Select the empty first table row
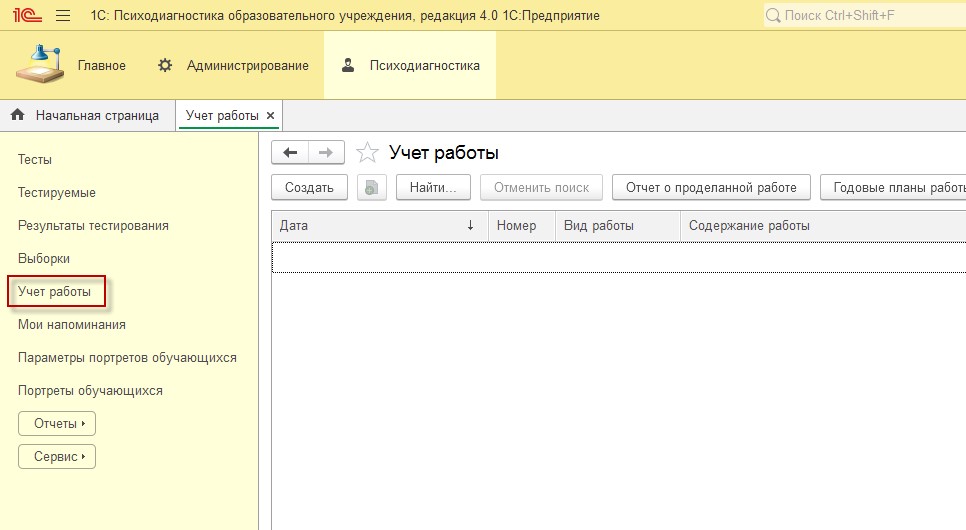This screenshot has height=530, width=966. pyautogui.click(x=619, y=257)
